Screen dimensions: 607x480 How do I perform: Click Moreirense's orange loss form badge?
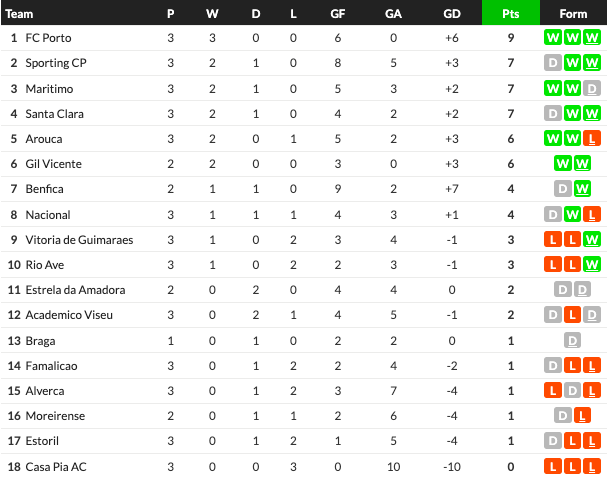pyautogui.click(x=582, y=416)
